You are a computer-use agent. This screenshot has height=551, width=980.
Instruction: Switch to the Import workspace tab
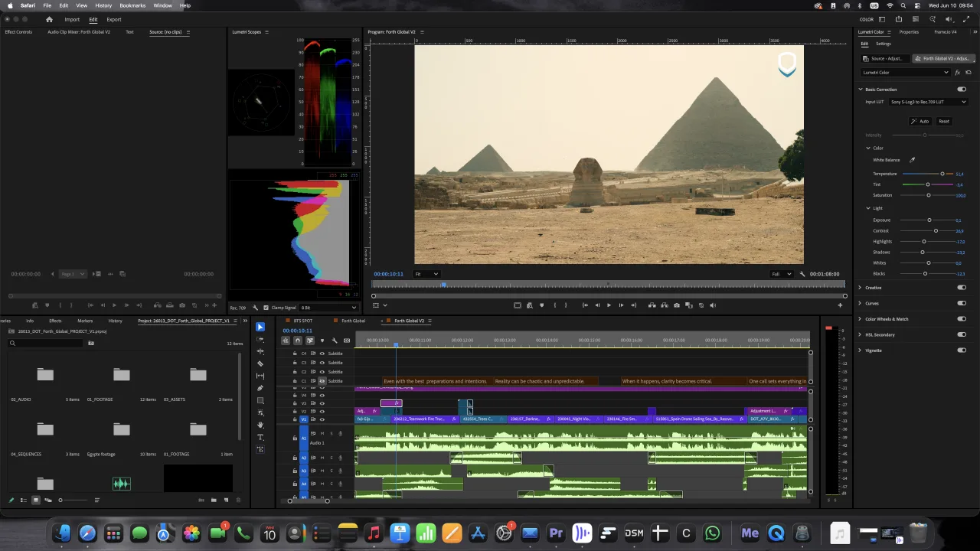pos(72,19)
